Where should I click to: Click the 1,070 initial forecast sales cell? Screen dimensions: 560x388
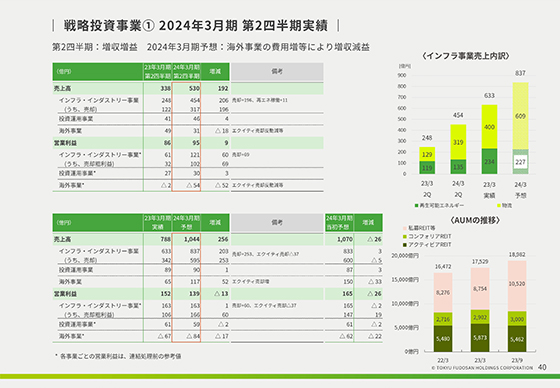[345, 239]
